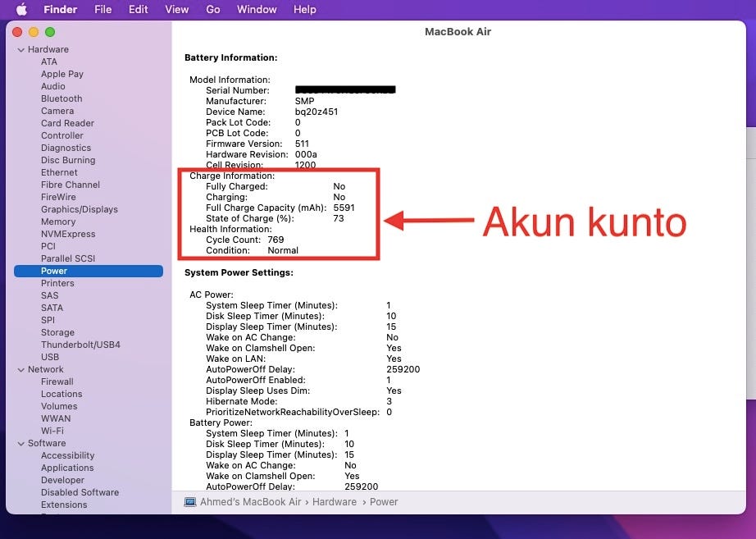
Task: Click the Condition value Normal
Action: click(x=283, y=250)
